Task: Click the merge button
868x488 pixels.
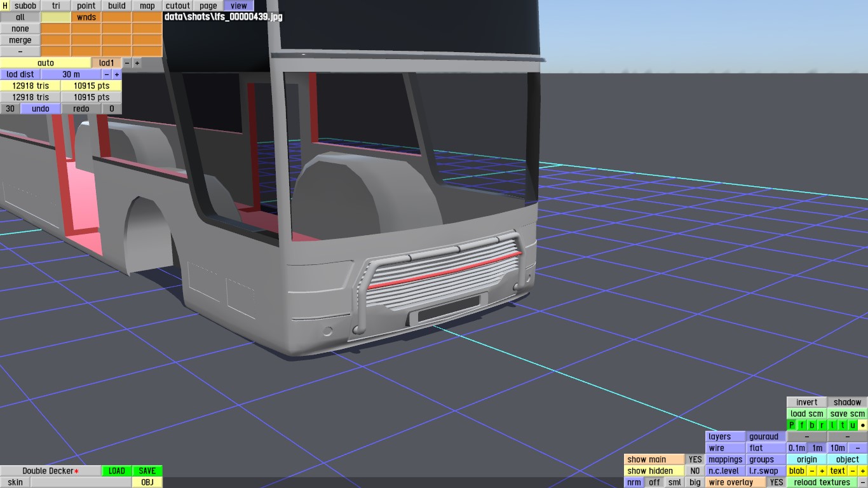Action: pos(20,40)
